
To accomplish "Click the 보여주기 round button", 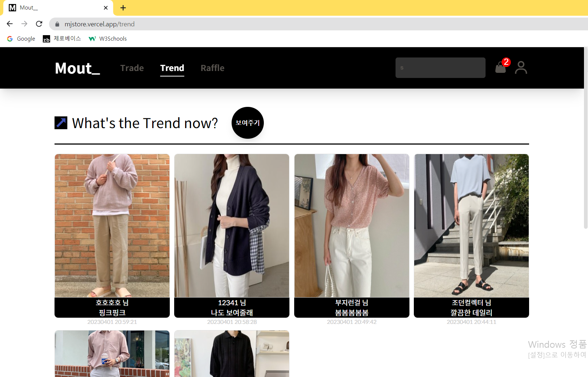I will tap(248, 123).
